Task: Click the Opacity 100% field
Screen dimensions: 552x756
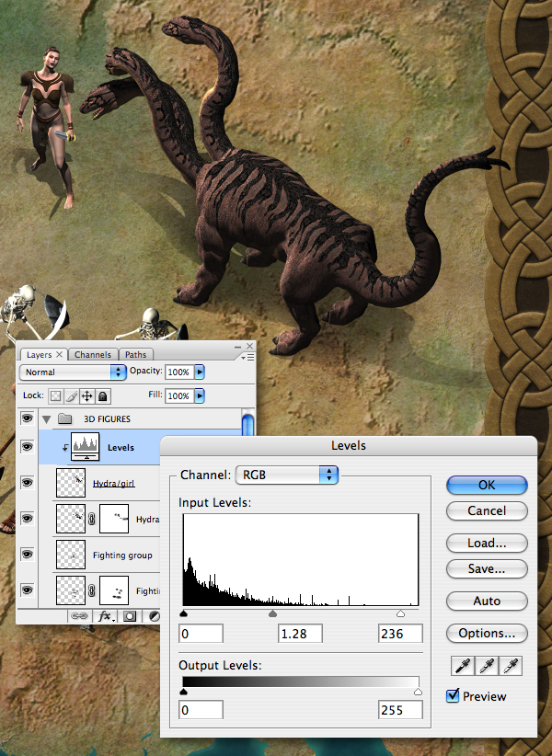Action: tap(179, 372)
